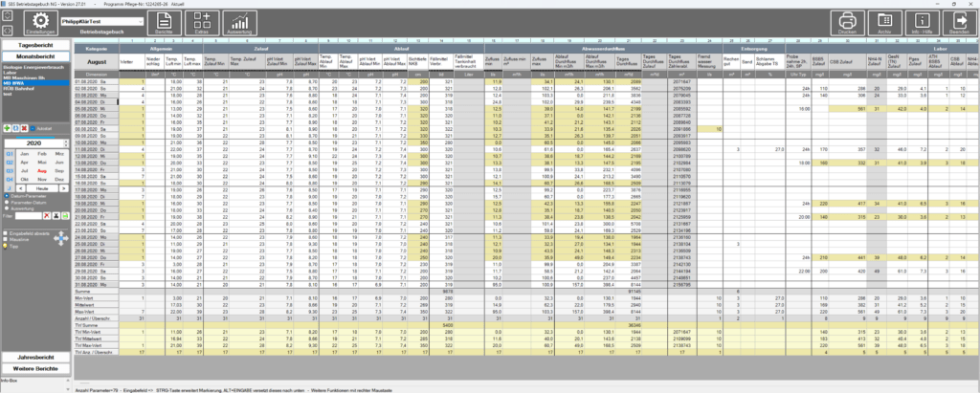The image size is (980, 393).
Task: Click row 31.08.2020 Mo date cell
Action: coord(97,285)
